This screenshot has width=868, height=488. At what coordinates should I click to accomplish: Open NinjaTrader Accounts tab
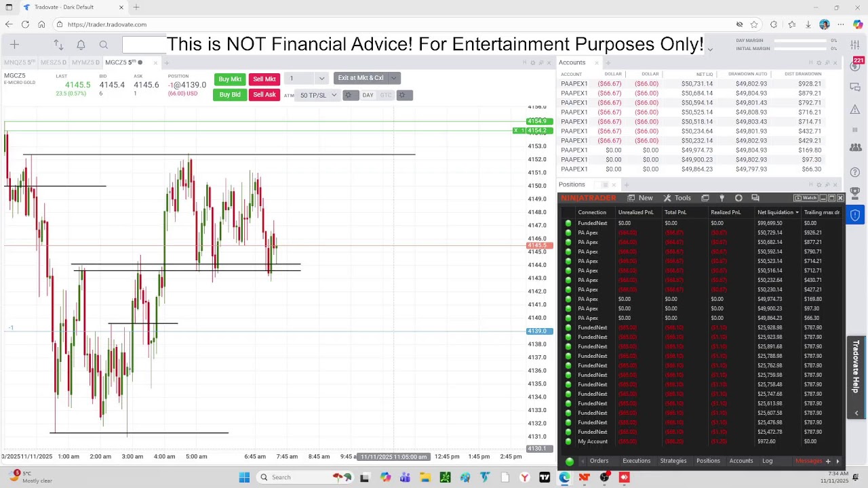point(741,461)
